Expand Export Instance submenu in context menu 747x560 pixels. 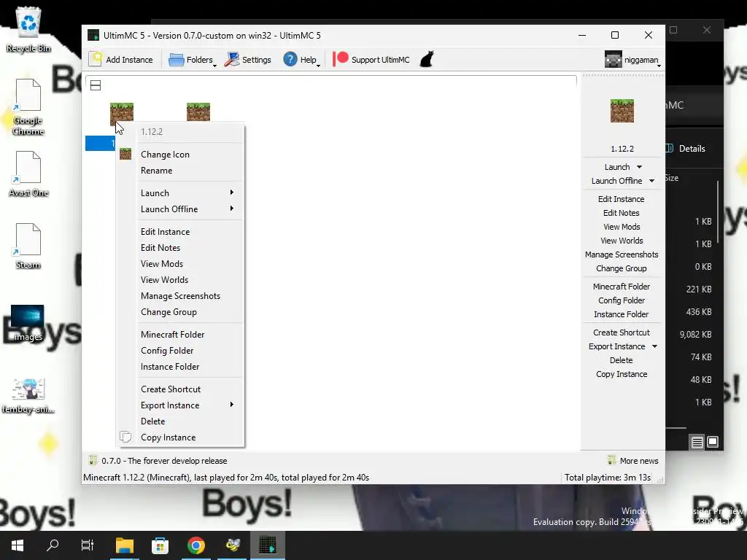point(187,405)
